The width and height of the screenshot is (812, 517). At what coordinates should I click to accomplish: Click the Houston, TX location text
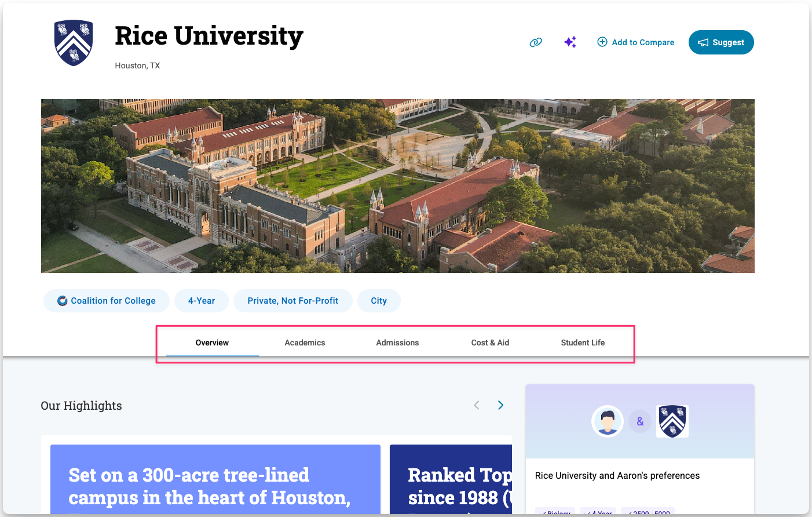pyautogui.click(x=137, y=65)
